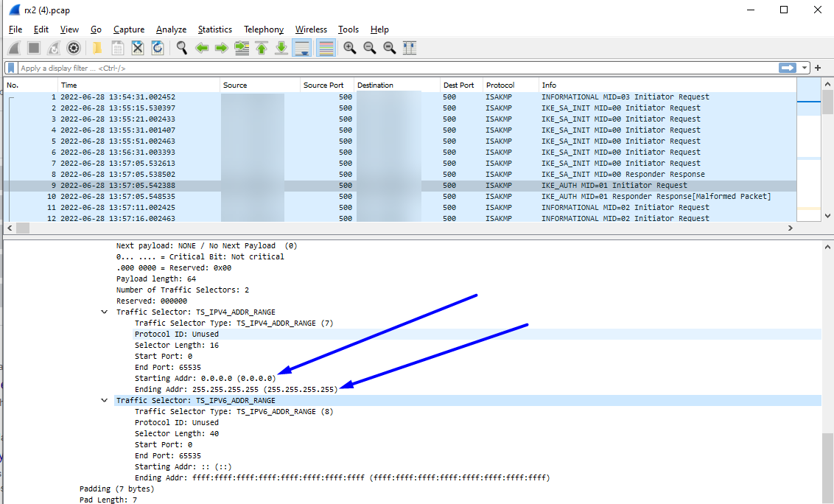
Task: Add a new filter with the plus button
Action: (818, 67)
